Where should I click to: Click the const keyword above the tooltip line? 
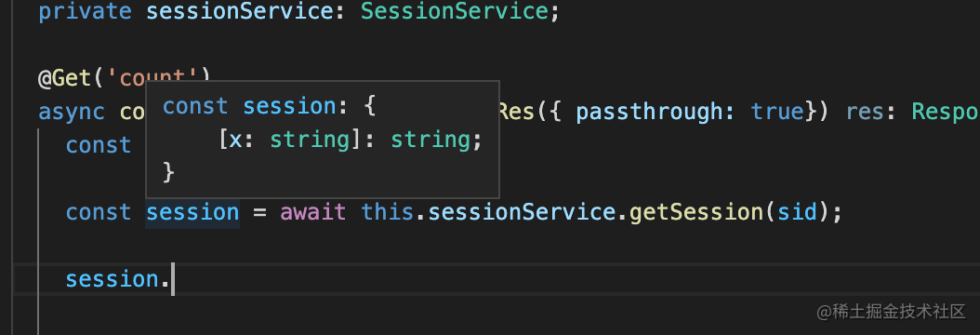point(99,145)
